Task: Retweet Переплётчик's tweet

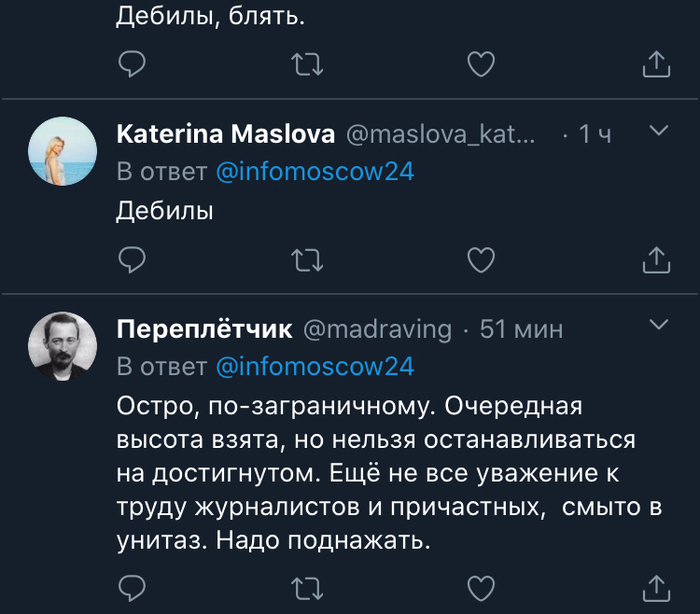Action: coord(306,585)
